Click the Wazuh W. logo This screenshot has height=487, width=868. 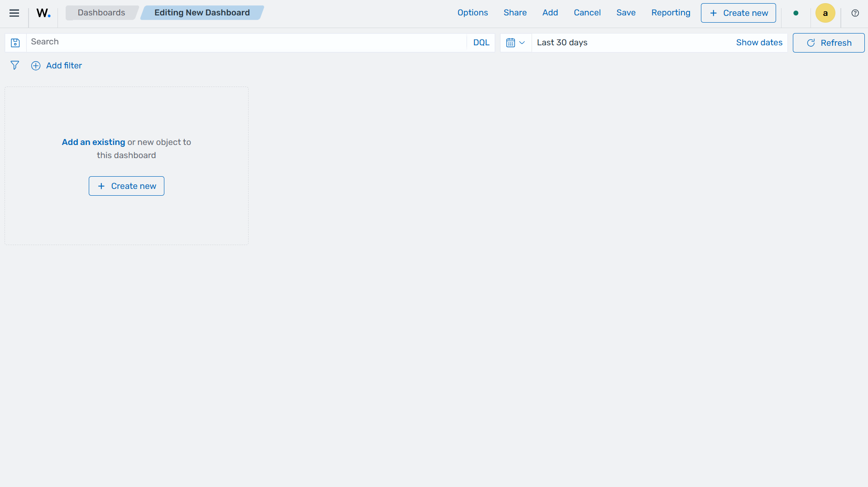[43, 13]
